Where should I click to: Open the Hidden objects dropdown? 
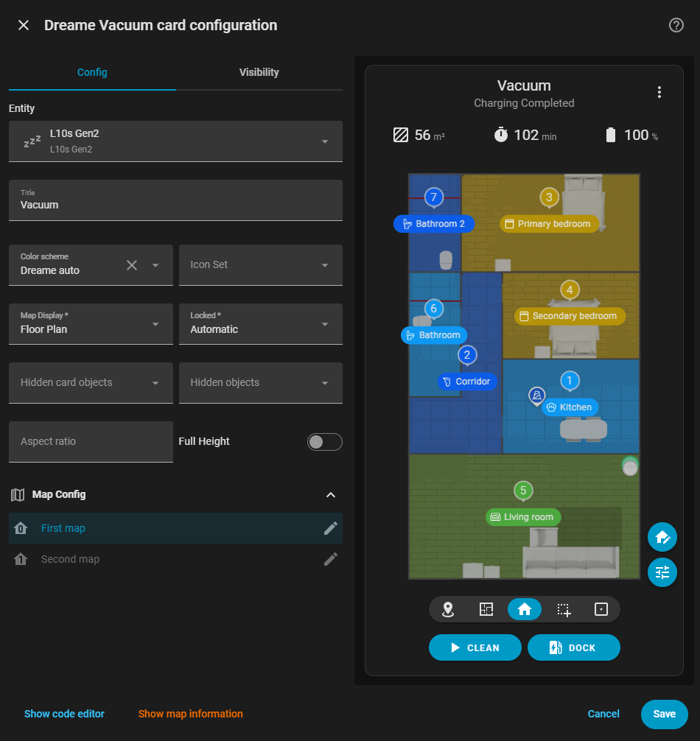[x=260, y=383]
